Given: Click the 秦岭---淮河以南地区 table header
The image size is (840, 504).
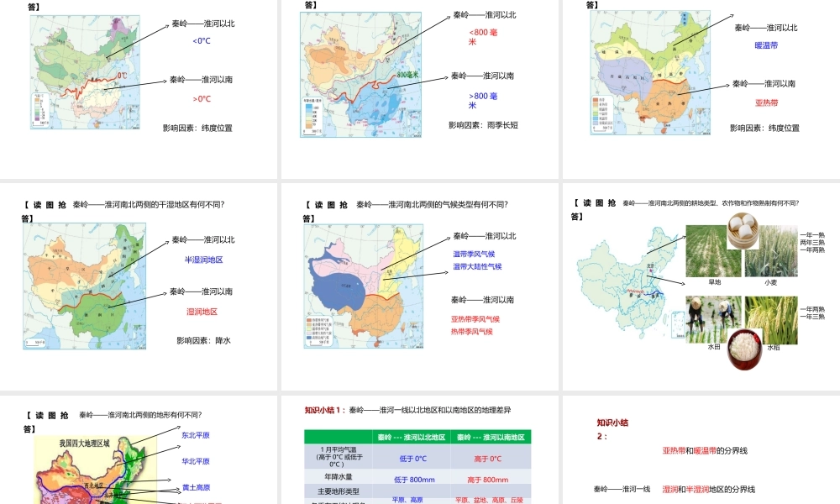Looking at the screenshot, I should tap(491, 437).
